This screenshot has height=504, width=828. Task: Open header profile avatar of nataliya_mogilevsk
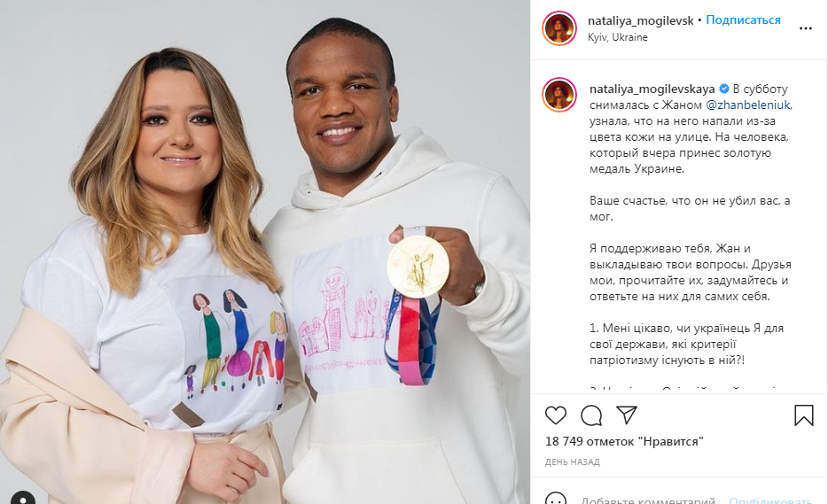[x=559, y=28]
